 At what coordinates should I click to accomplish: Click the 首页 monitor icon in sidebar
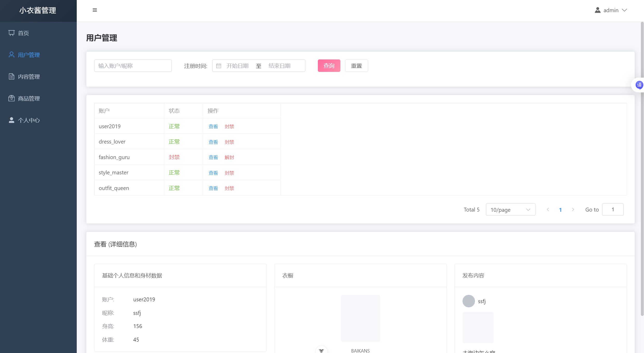[x=11, y=33]
